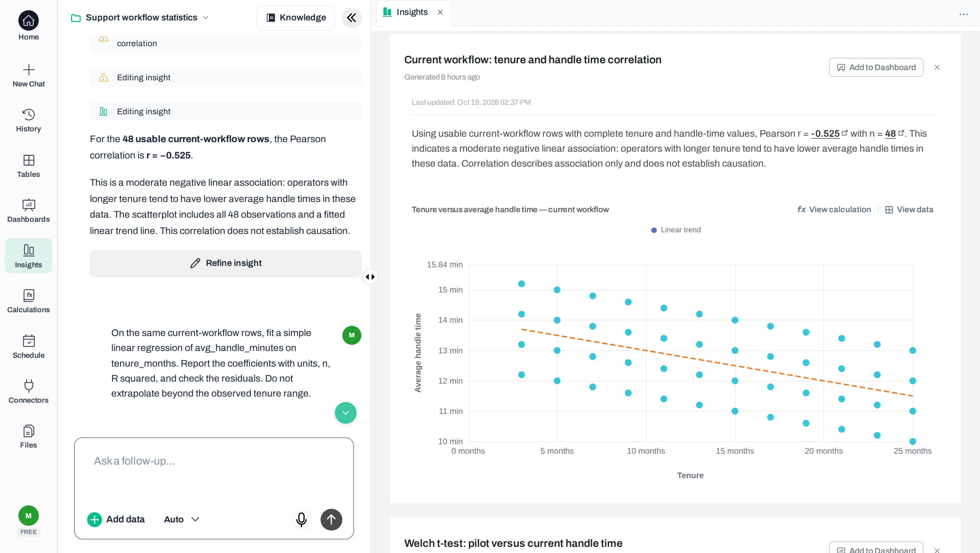Open Insights section in sidebar

29,256
